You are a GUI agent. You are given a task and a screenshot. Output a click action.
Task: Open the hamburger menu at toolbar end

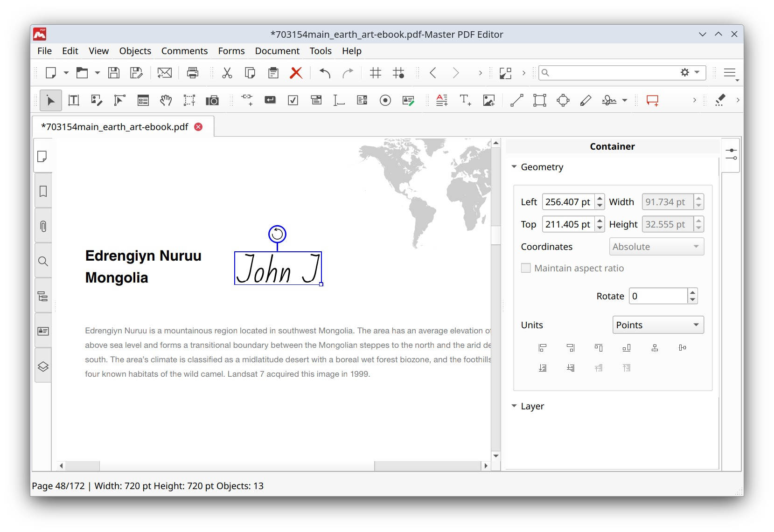coord(730,73)
